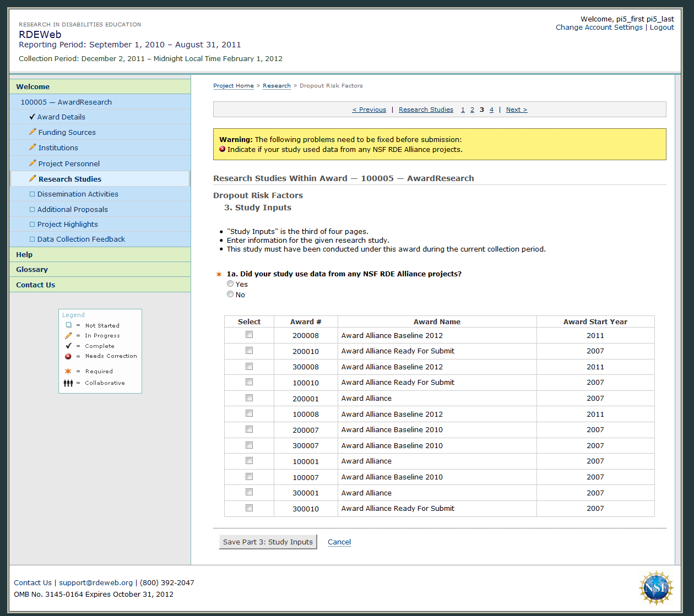Click the NSF logo in the footer
This screenshot has height=616, width=694.
(655, 588)
